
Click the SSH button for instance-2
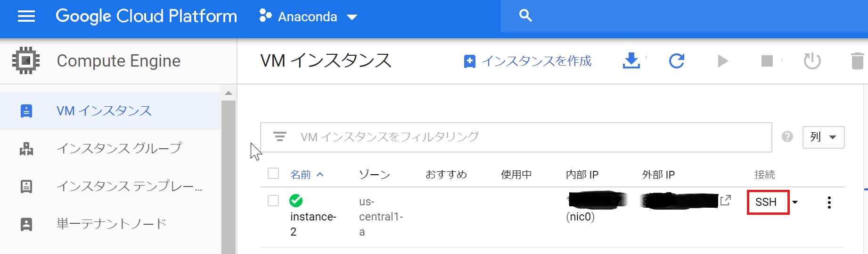click(767, 202)
